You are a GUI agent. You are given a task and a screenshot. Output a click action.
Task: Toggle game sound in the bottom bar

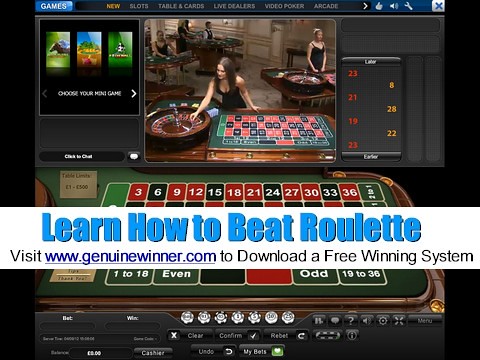367,321
